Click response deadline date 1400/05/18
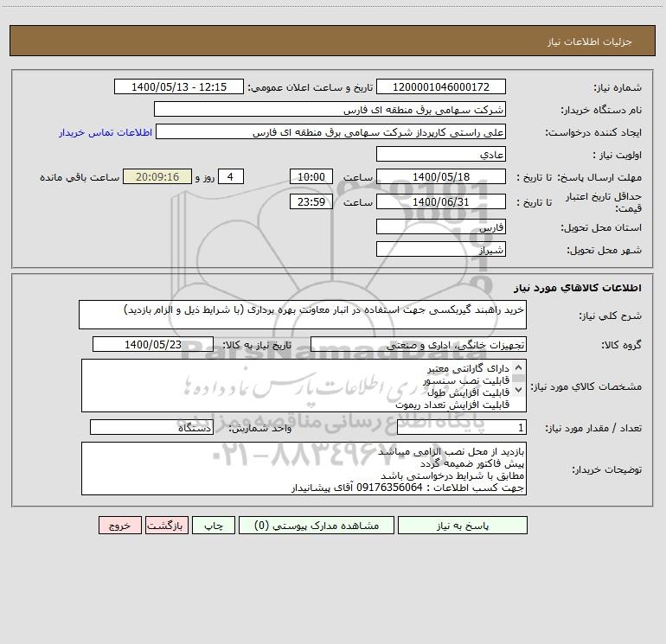 click(x=441, y=176)
